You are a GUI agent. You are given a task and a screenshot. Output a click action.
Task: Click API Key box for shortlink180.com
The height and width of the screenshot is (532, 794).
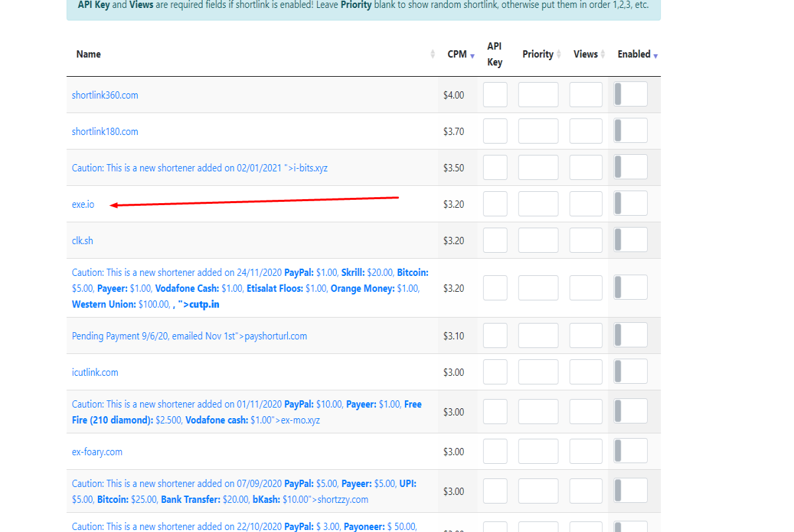pyautogui.click(x=495, y=131)
